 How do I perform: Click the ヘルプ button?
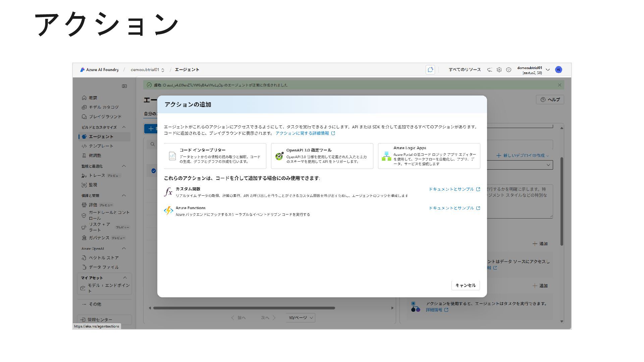(x=550, y=100)
